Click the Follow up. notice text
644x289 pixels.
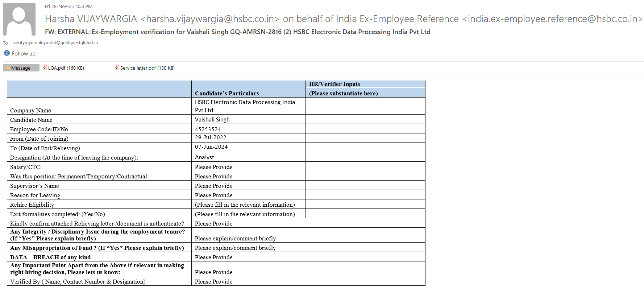coord(24,54)
